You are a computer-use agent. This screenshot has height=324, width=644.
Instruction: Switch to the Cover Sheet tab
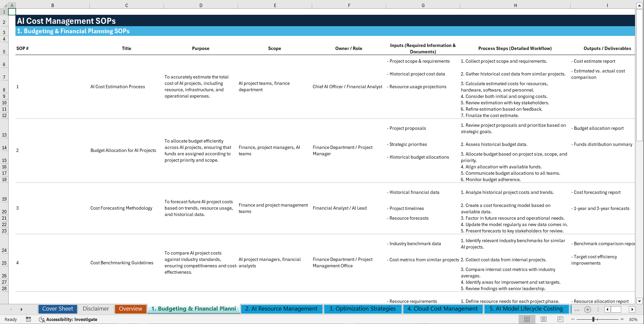coord(57,309)
